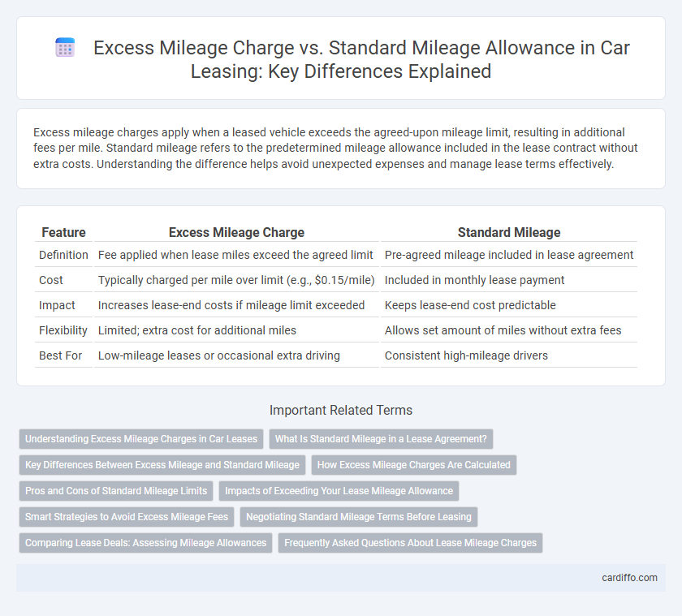Open 'Frequently Asked Questions About Lease Mileage Charges'
Screen dimensions: 682x616
(x=411, y=543)
